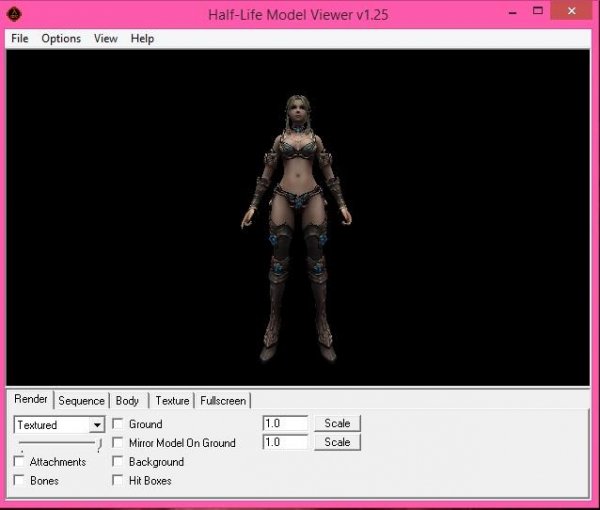Open the View menu
This screenshot has width=600, height=510.
[106, 39]
